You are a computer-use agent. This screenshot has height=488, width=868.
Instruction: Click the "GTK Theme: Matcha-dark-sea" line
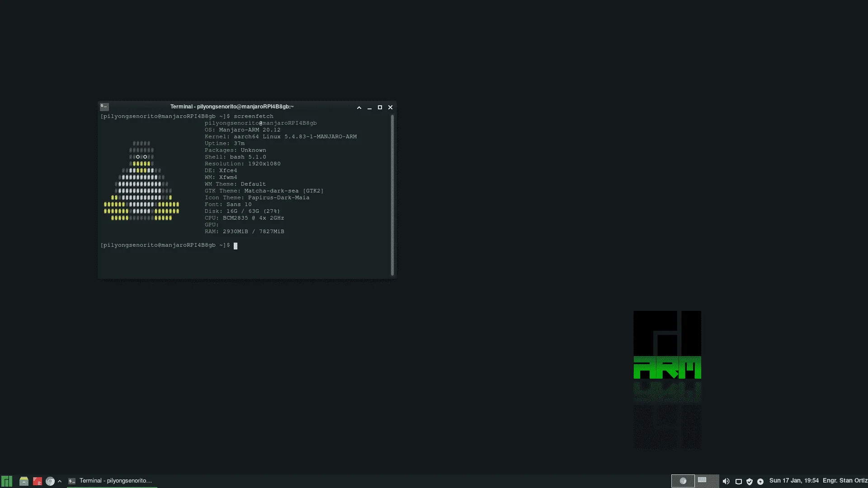coord(264,191)
